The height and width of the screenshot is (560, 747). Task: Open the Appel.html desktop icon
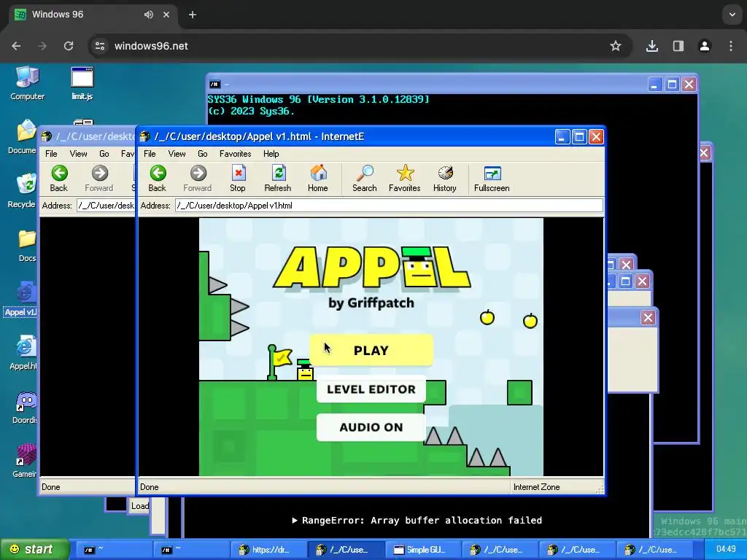coord(23,353)
